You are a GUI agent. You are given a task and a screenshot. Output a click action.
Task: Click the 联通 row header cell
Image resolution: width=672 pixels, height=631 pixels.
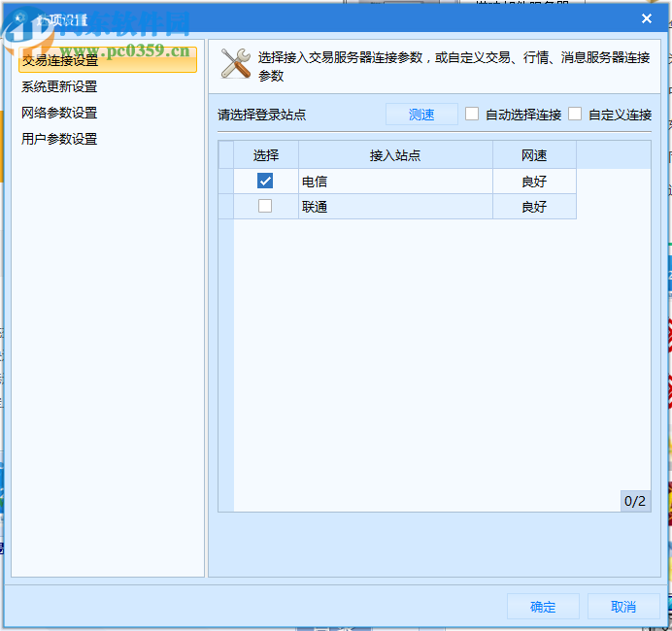coord(226,207)
